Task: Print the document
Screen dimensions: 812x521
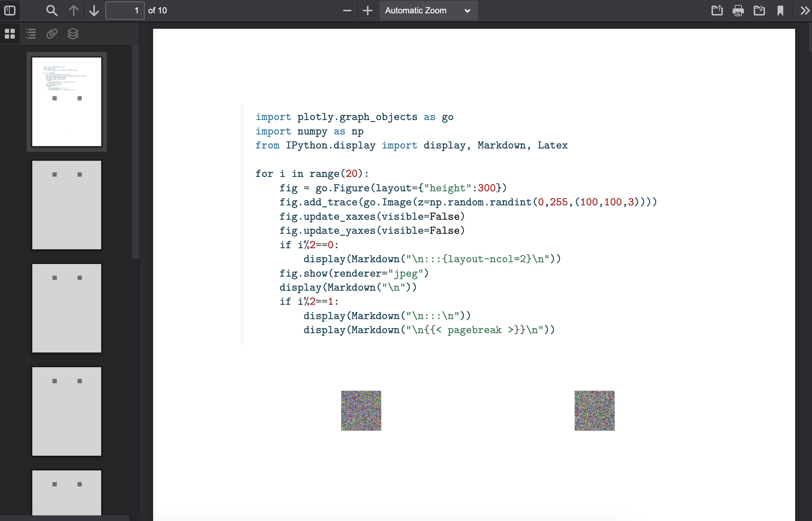Action: pos(738,11)
